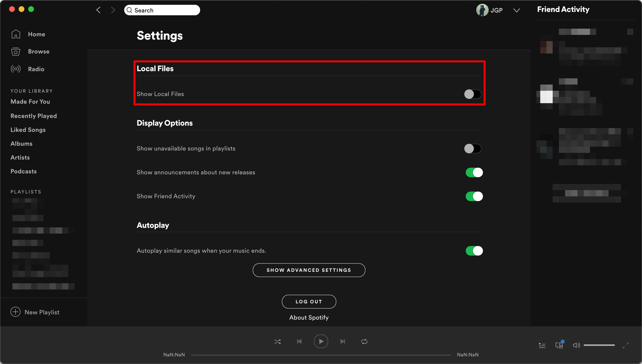
Task: Toggle shuffle playback icon
Action: [x=278, y=342]
